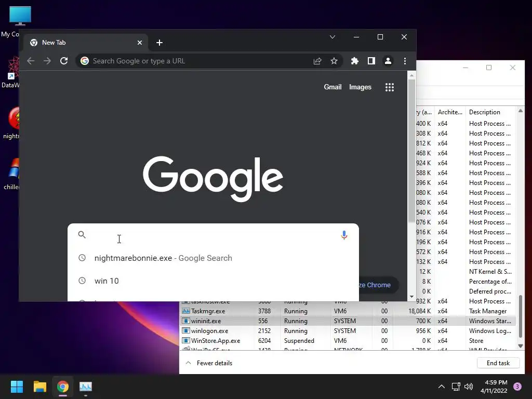Open File Explorer from taskbar
This screenshot has width=532, height=399.
click(x=39, y=387)
